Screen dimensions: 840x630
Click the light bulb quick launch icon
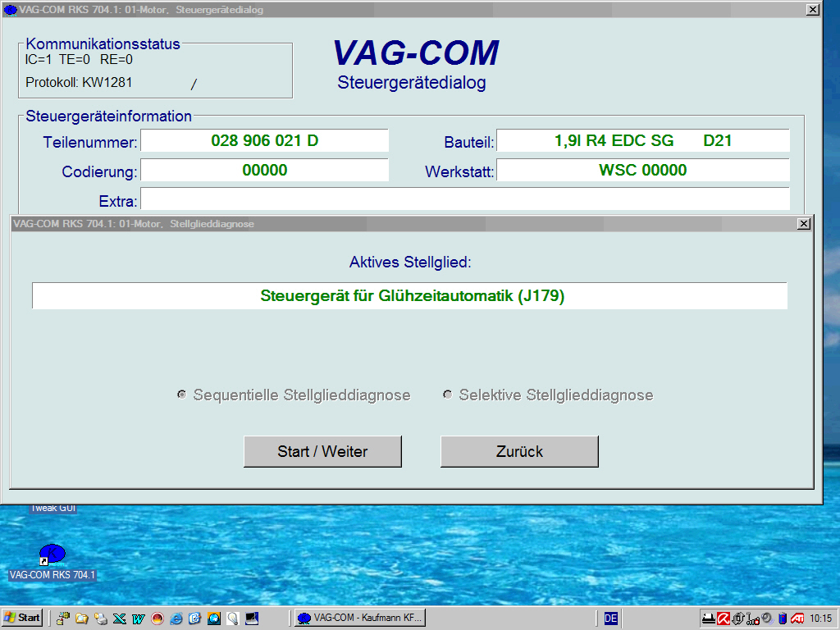tap(232, 619)
